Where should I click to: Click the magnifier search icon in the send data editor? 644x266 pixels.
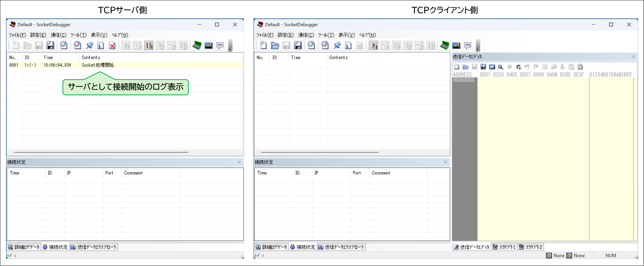click(501, 67)
